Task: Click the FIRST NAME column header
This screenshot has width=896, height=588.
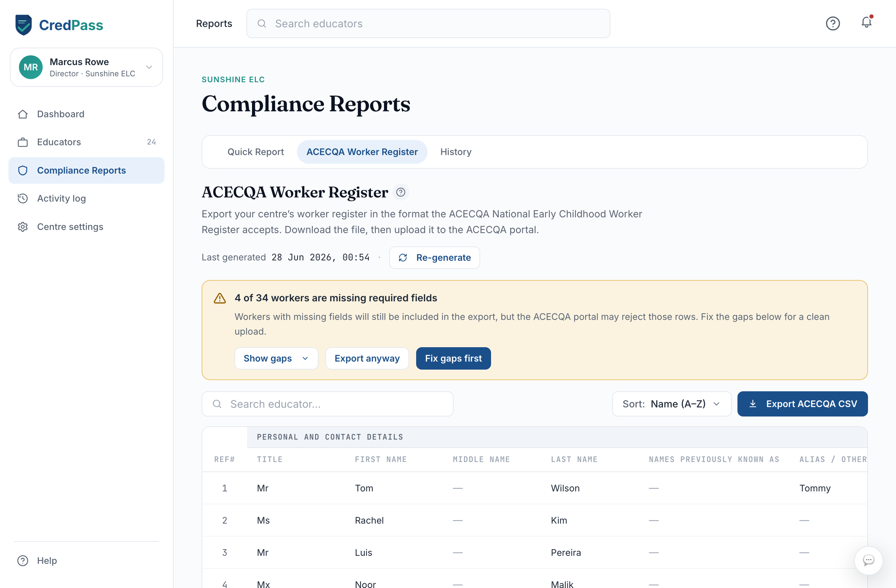Action: point(380,459)
